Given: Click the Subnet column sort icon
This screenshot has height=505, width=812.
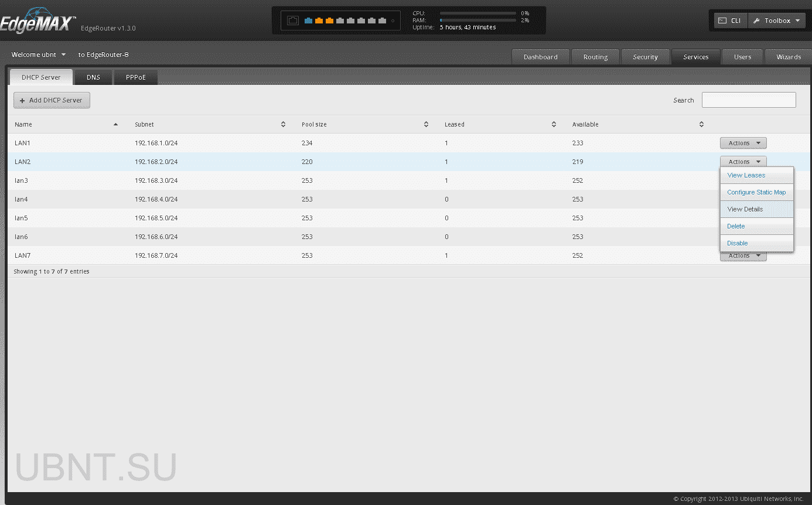Looking at the screenshot, I should pos(283,124).
